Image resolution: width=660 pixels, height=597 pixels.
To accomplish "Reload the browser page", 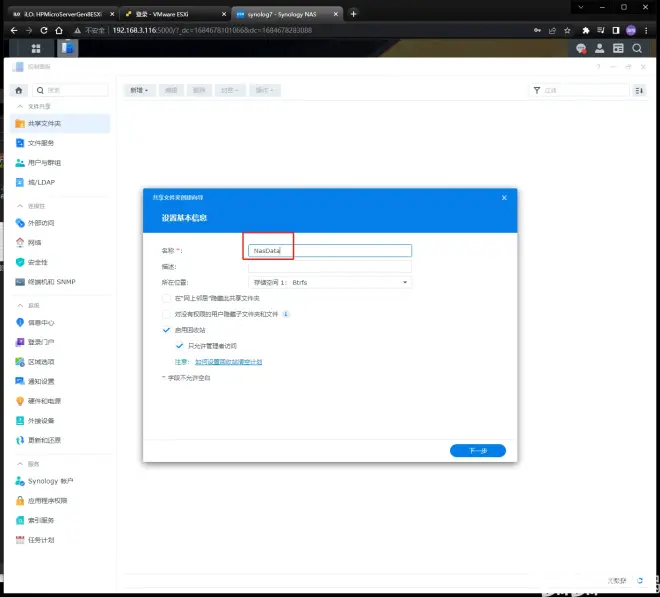I will 44,30.
